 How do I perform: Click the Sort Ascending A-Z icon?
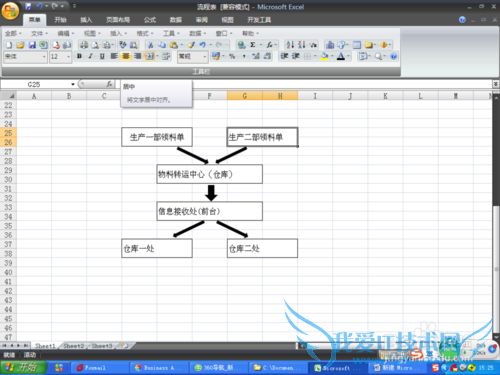point(290,45)
